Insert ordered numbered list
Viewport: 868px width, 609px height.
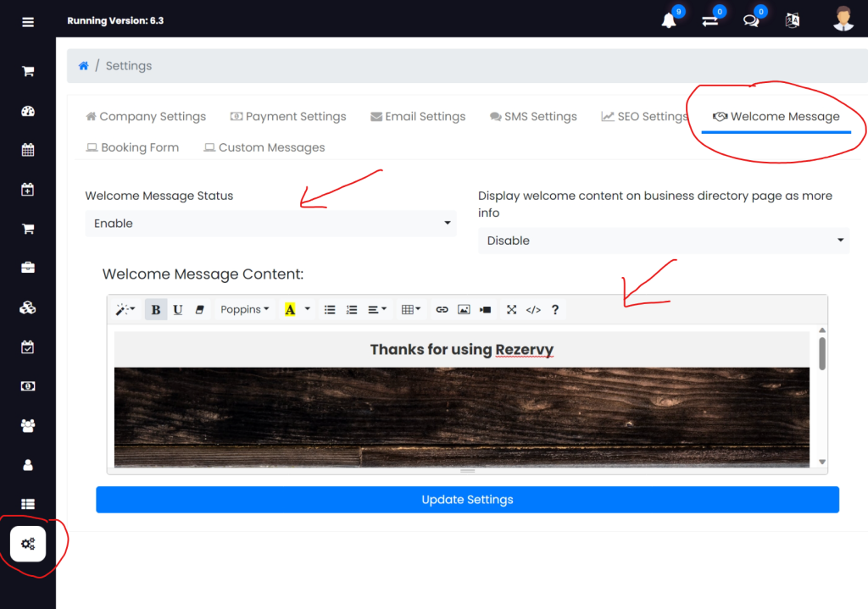click(352, 309)
